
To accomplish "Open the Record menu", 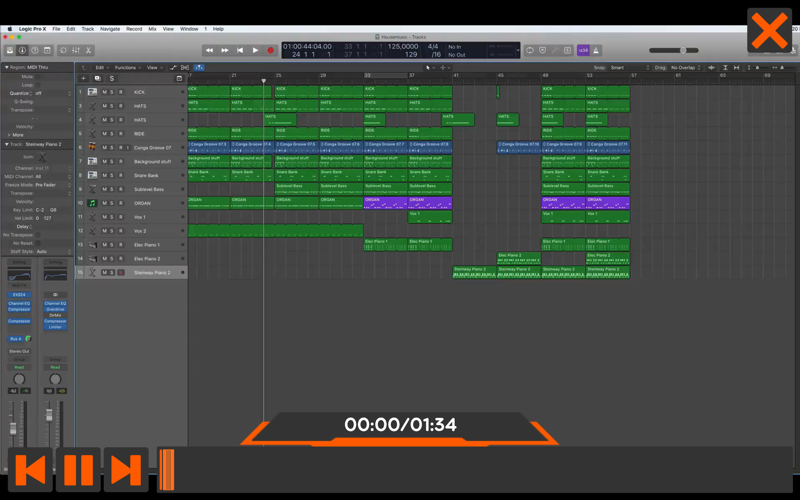I will point(134,29).
